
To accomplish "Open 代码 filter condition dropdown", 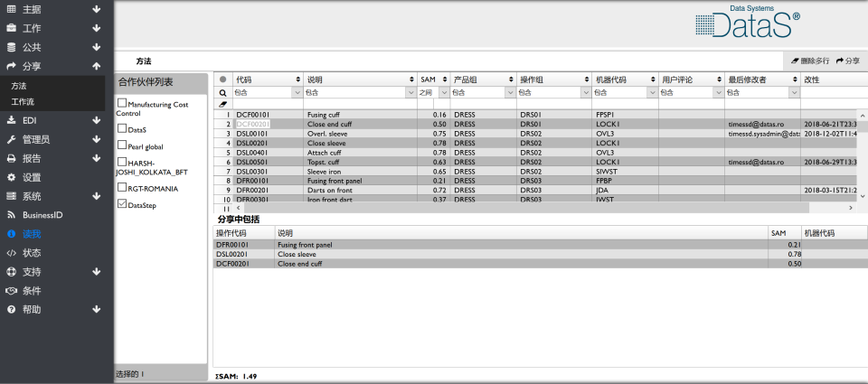I will pyautogui.click(x=297, y=93).
